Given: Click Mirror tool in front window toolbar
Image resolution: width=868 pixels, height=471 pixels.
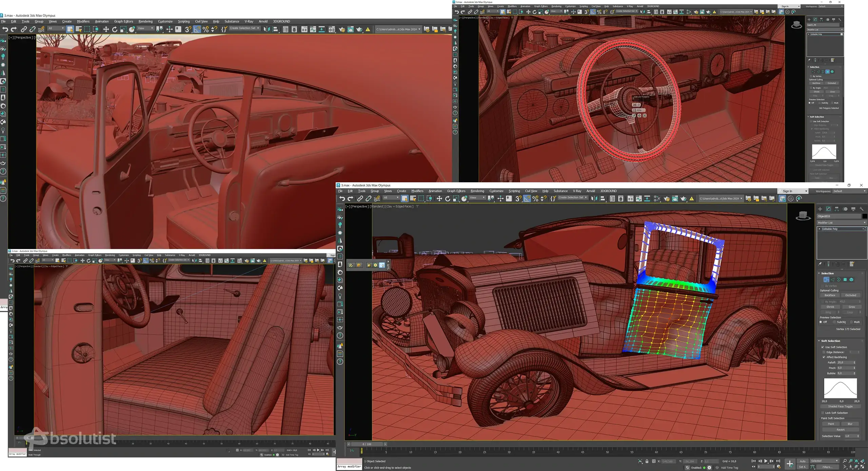Looking at the screenshot, I should [x=594, y=199].
